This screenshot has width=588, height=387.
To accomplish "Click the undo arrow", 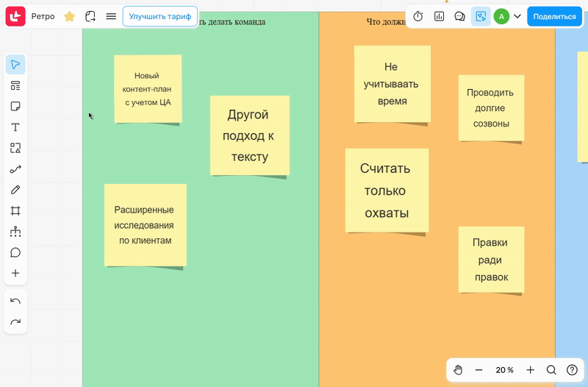I will pos(15,301).
